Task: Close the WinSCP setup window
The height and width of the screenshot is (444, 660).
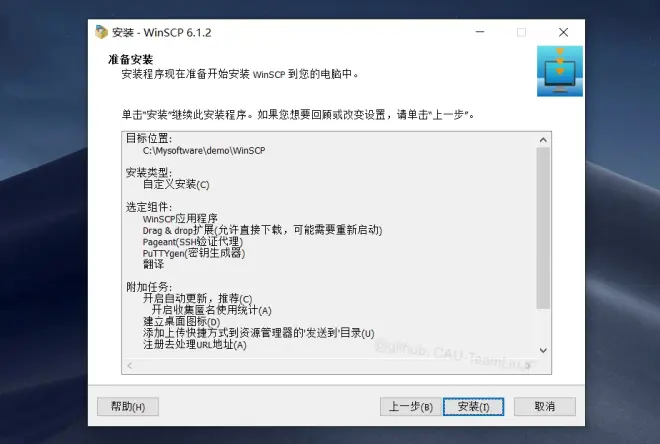Action: [x=563, y=32]
